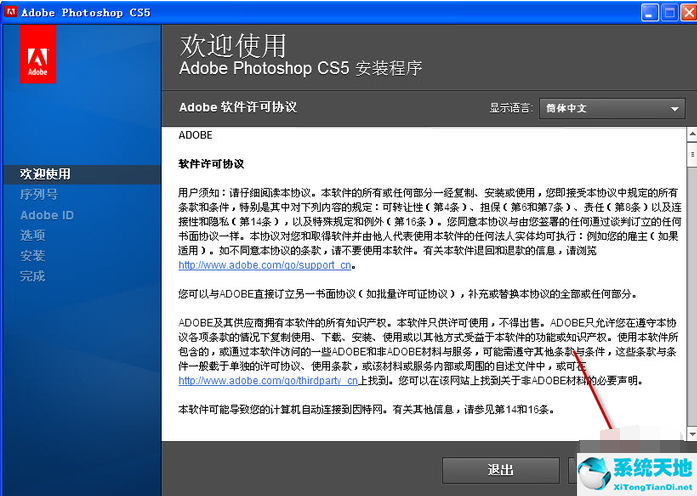Click the dropdown arrow beside 简体中文
Image resolution: width=697 pixels, height=496 pixels.
pos(674,109)
